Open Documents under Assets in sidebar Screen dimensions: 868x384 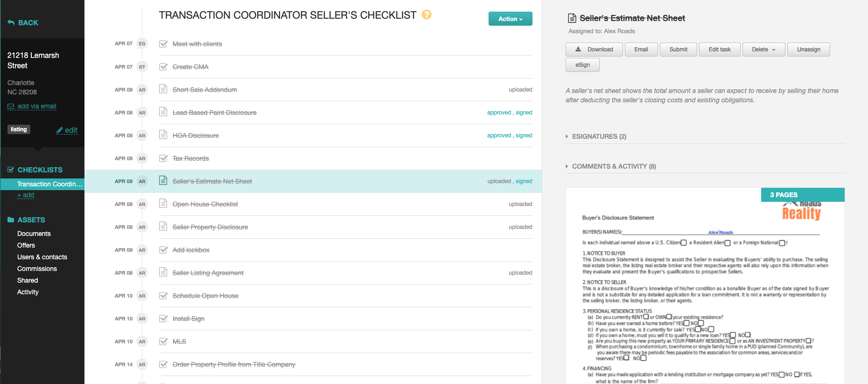tap(34, 234)
